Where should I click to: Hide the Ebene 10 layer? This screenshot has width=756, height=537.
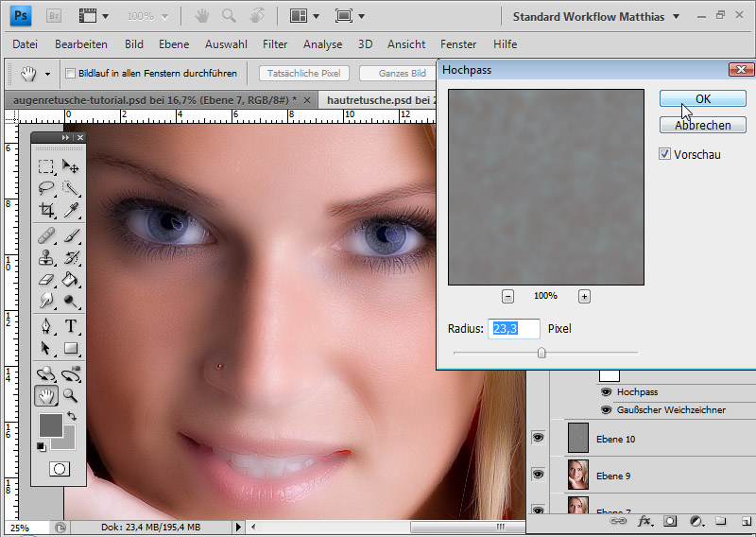[x=539, y=438]
